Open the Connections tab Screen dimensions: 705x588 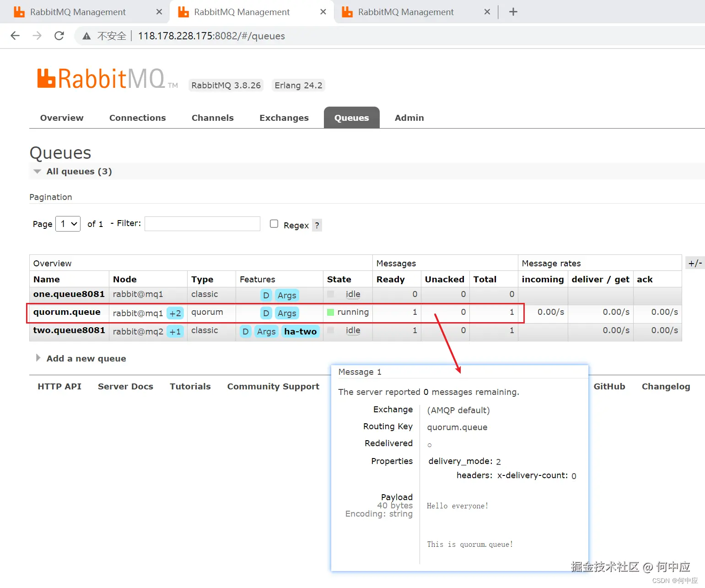point(137,118)
